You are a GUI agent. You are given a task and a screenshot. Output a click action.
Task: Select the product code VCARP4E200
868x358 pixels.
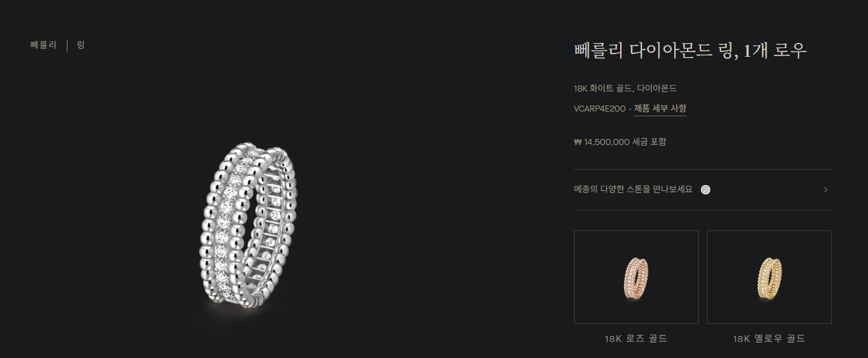(600, 109)
